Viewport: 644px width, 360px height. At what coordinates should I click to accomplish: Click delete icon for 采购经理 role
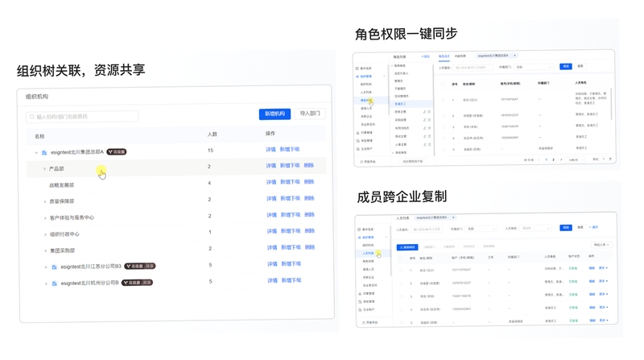tap(429, 120)
